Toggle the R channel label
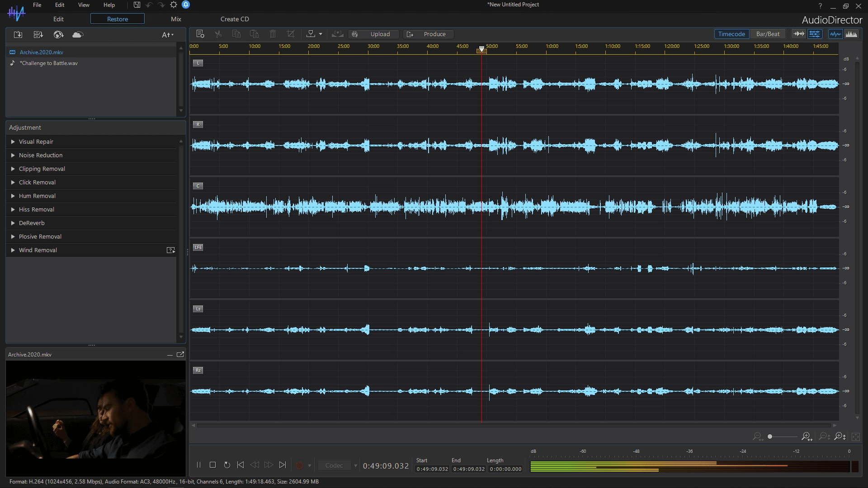 [198, 125]
